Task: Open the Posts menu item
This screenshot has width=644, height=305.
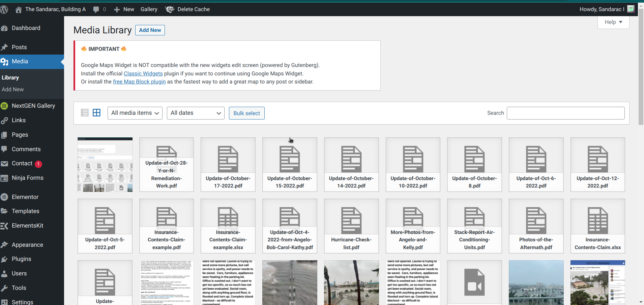Action: pyautogui.click(x=19, y=47)
